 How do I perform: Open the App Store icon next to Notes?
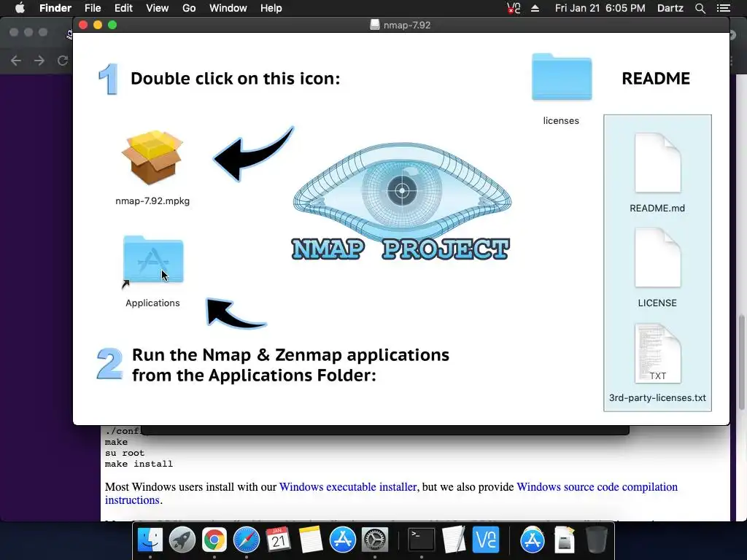point(343,540)
